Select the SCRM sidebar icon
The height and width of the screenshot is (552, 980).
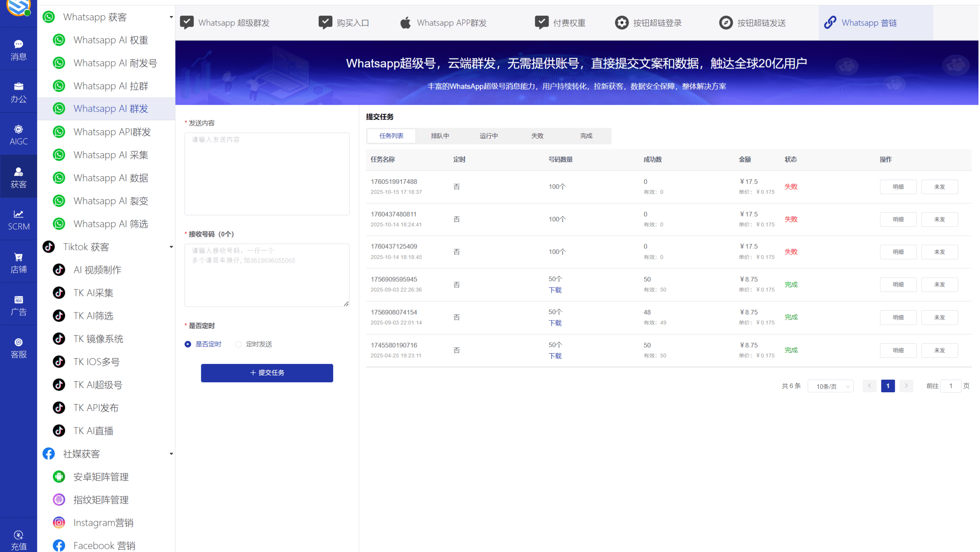(18, 219)
